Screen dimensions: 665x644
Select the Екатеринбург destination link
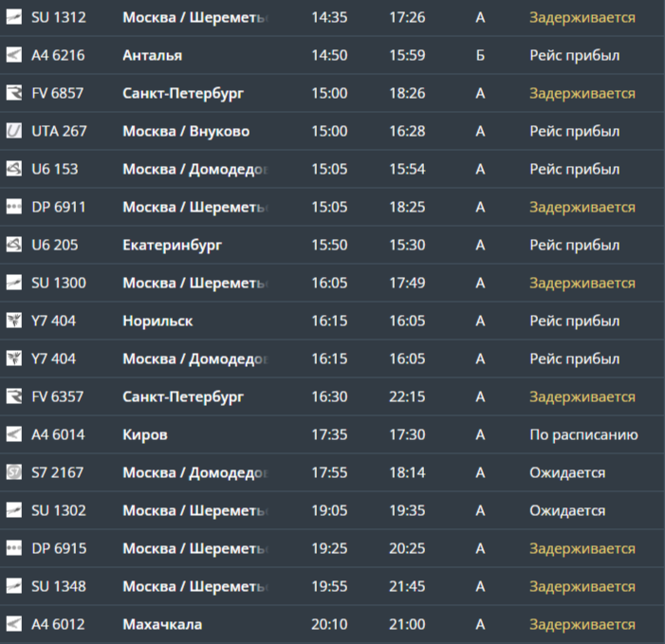(x=172, y=245)
